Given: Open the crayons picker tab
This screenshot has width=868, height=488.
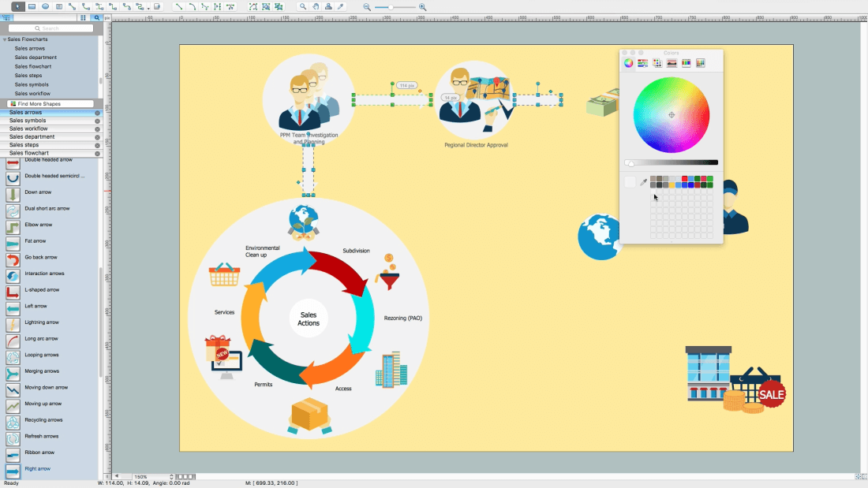Looking at the screenshot, I should click(686, 63).
